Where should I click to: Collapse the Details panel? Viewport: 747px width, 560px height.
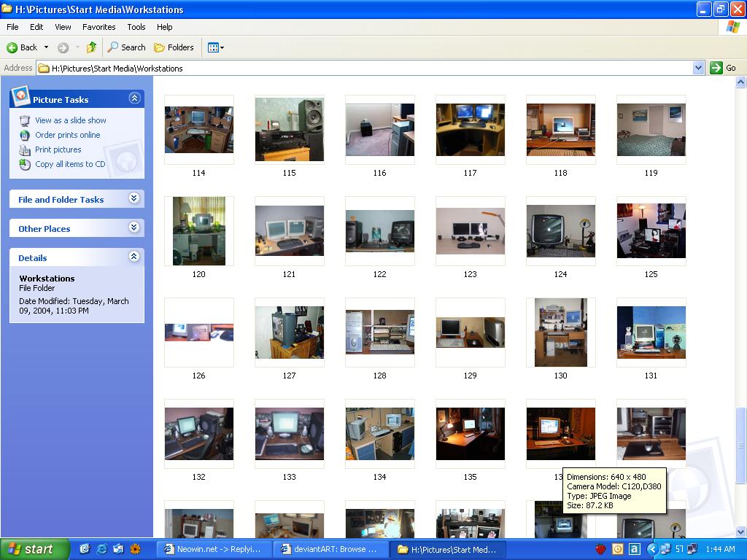pos(134,257)
